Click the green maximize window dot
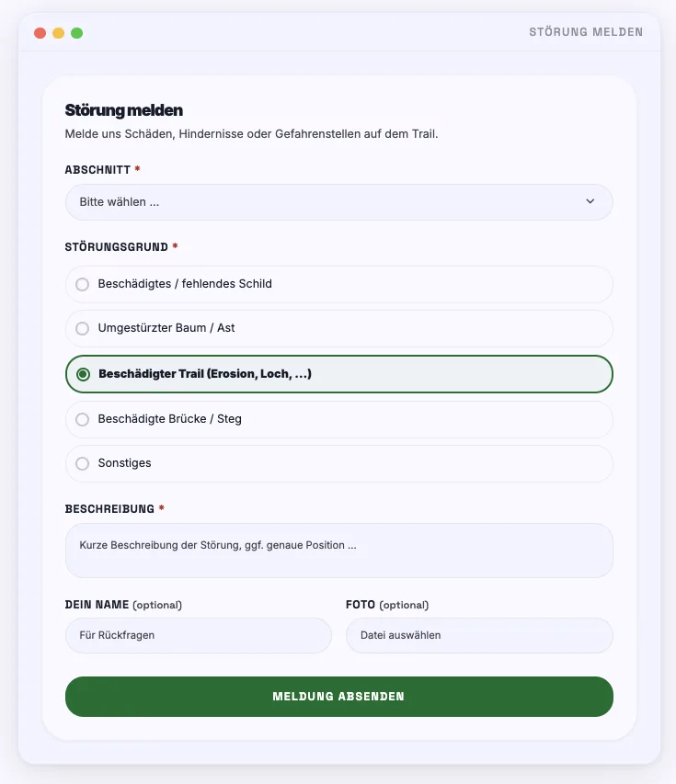This screenshot has width=676, height=784. coord(76,33)
